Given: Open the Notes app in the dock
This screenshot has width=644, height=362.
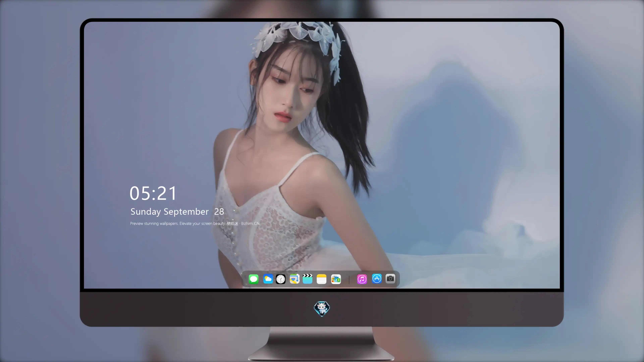Looking at the screenshot, I should pyautogui.click(x=321, y=279).
